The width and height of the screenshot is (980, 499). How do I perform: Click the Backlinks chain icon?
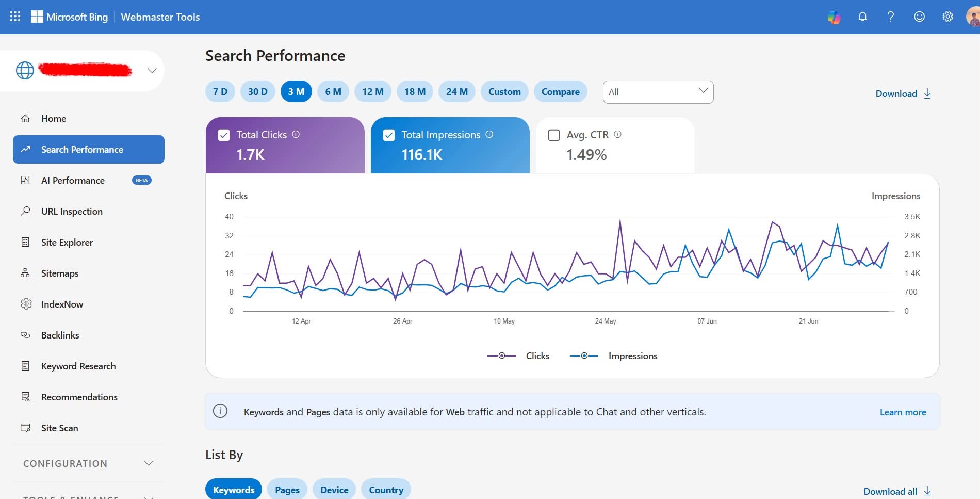tap(25, 335)
